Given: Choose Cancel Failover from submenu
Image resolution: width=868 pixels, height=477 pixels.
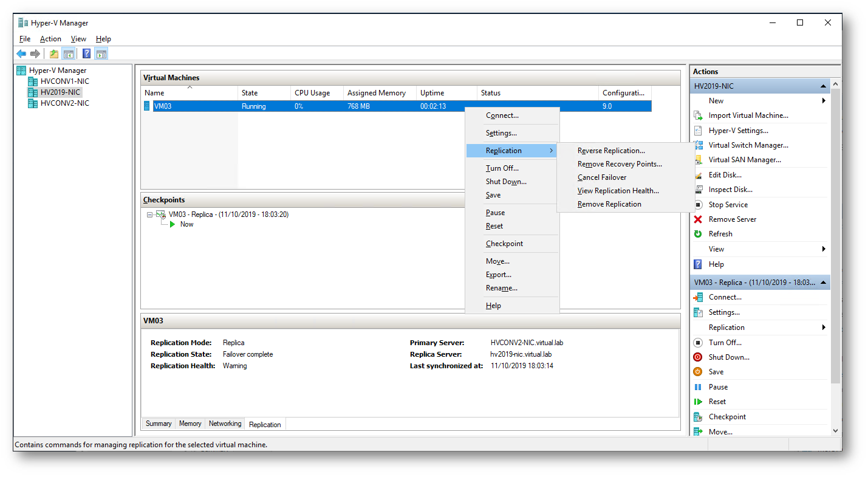Looking at the screenshot, I should click(625, 177).
